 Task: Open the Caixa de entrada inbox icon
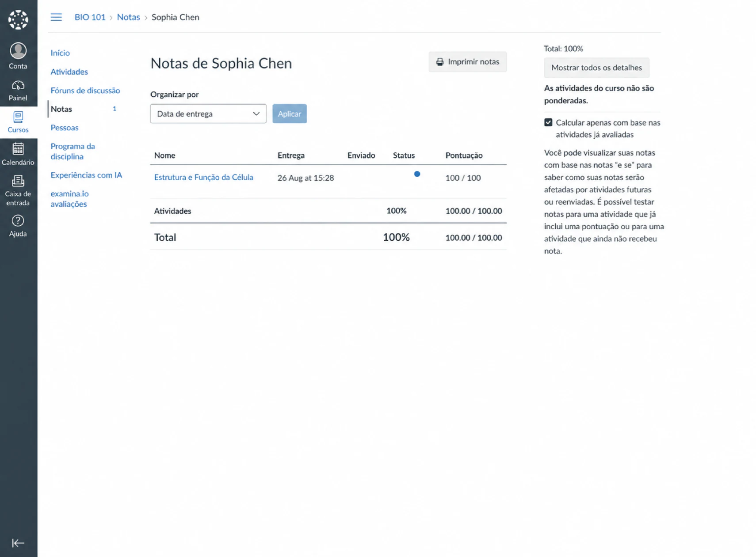pos(18,181)
